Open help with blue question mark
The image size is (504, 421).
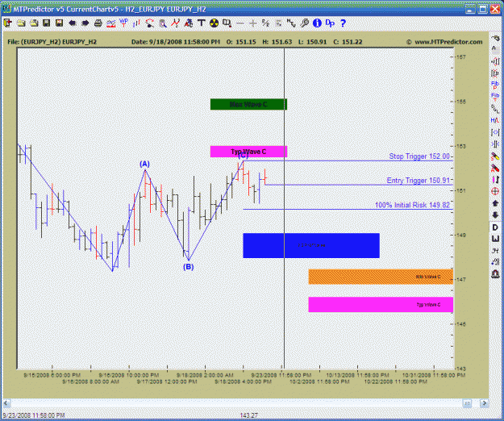tap(343, 23)
